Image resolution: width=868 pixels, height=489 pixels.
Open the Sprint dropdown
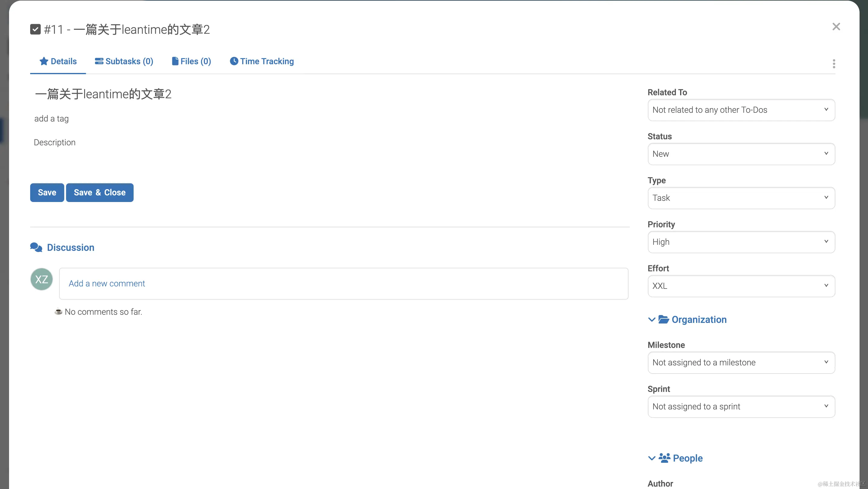[741, 406]
